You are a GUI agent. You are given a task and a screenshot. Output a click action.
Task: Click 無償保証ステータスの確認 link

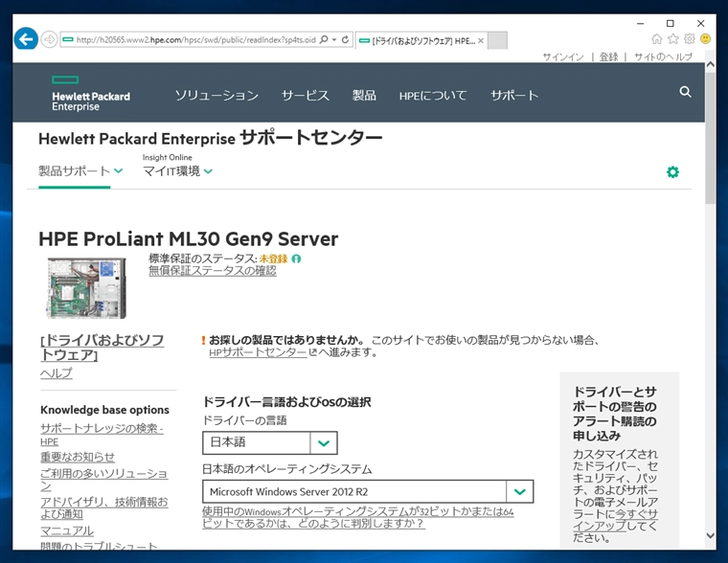pos(213,271)
